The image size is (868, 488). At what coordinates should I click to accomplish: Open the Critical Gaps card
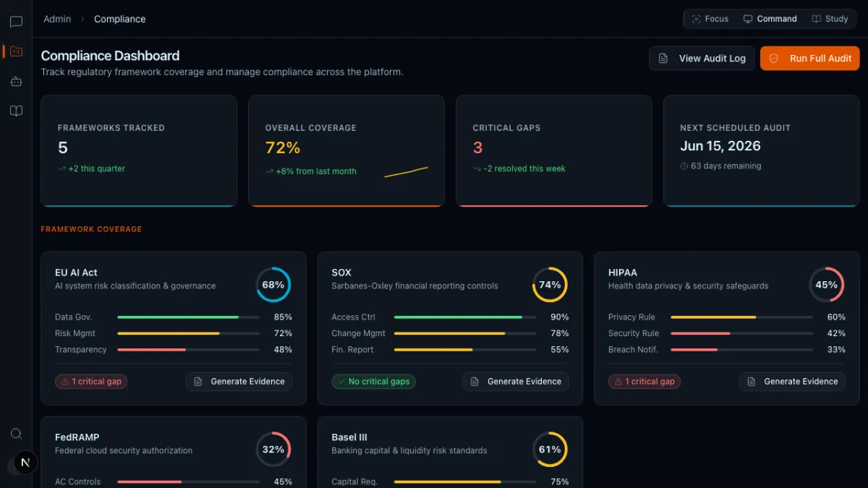(554, 151)
